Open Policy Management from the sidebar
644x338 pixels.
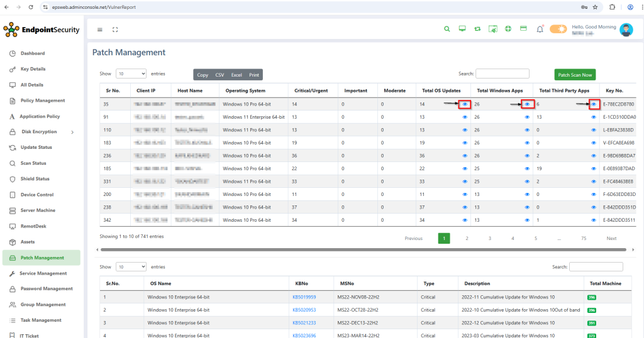42,101
